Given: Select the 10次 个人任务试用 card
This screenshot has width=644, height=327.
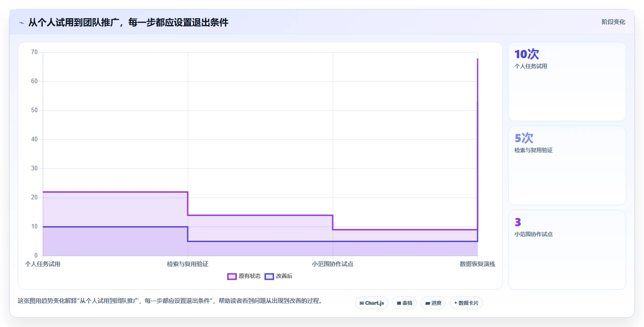Looking at the screenshot, I should point(567,82).
